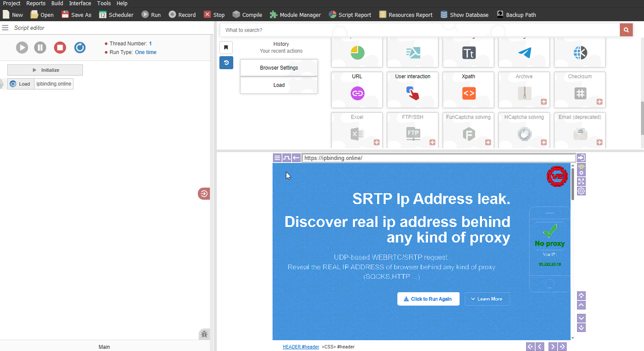
Task: Open the Module Manager
Action: (295, 15)
